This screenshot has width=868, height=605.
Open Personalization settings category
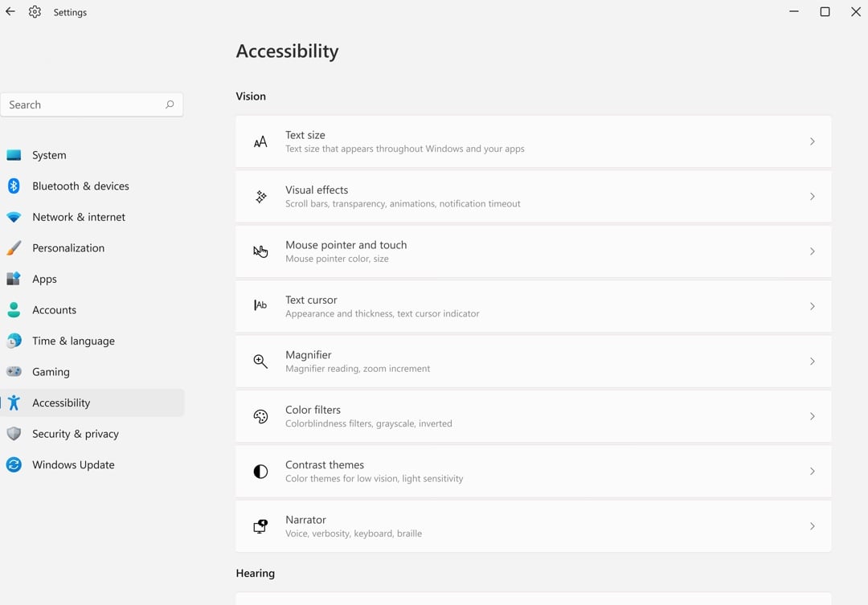coord(68,248)
